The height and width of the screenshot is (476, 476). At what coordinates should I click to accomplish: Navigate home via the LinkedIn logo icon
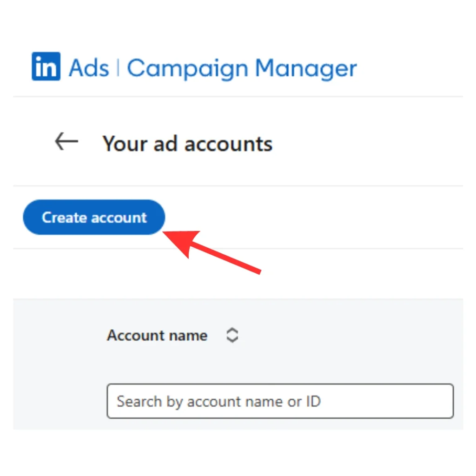(x=46, y=66)
